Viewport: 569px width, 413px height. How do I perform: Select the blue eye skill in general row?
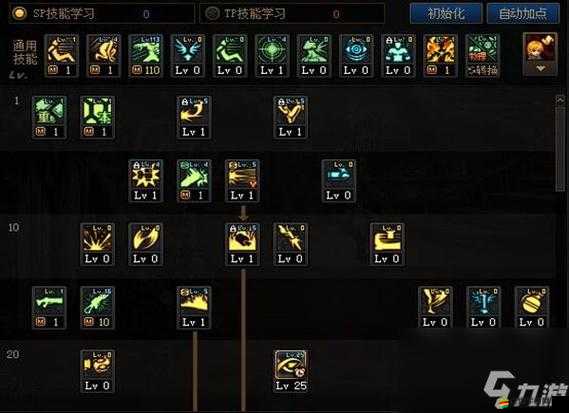click(x=356, y=56)
